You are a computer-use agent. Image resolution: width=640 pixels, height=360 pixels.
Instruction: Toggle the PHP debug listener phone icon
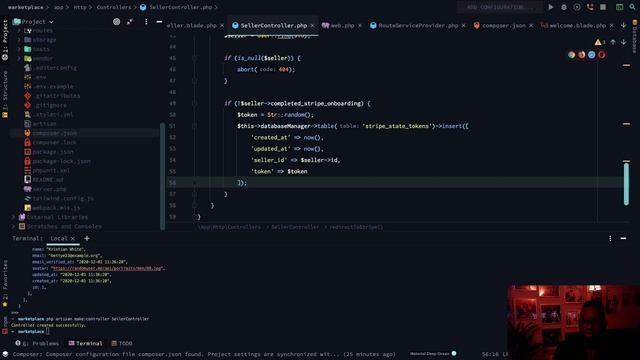pos(590,7)
